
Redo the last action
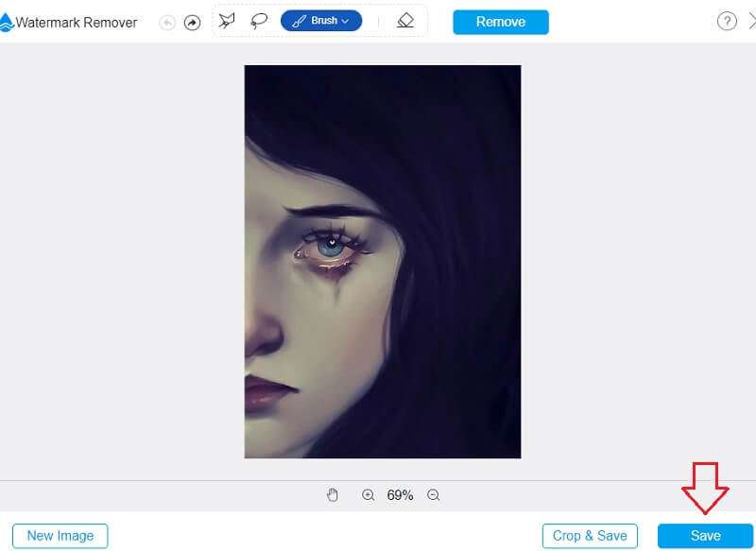coord(192,23)
